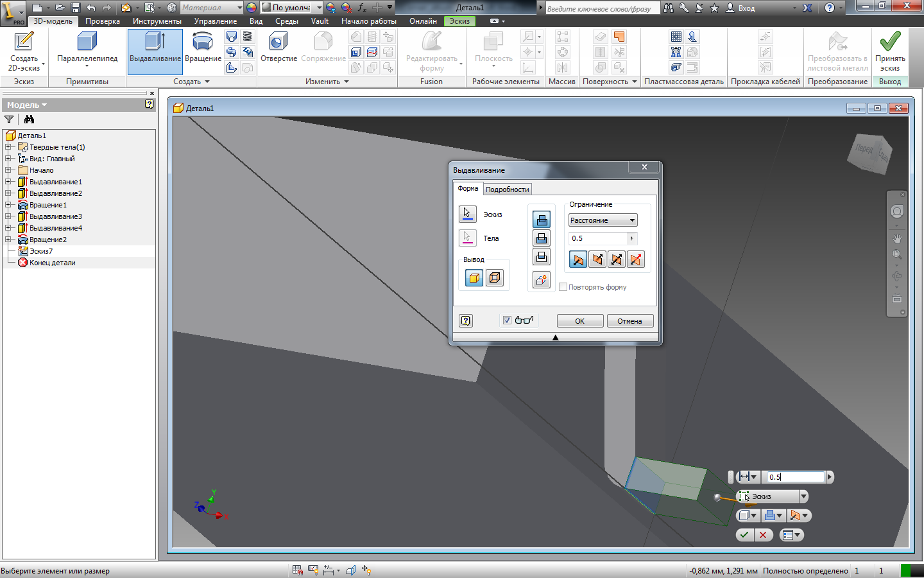Viewport: 924px width, 578px height.
Task: Expand Вращение2 node in the model tree
Action: pyautogui.click(x=8, y=240)
